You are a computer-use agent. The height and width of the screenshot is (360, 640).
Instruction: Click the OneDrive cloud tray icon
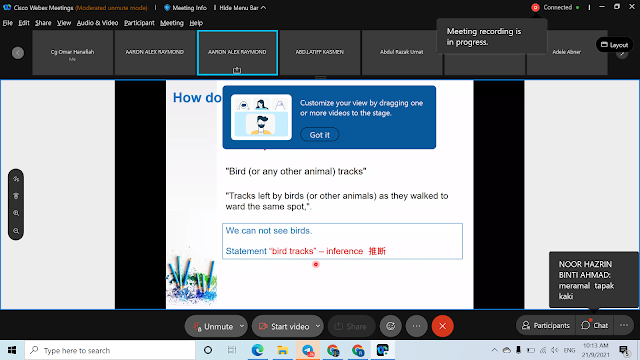(507, 350)
